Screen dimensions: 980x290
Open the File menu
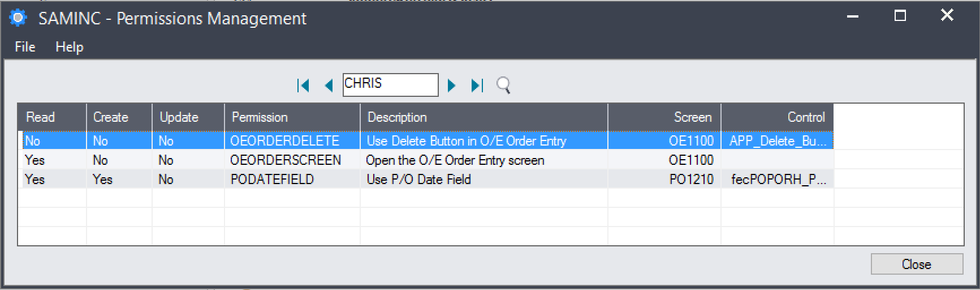click(x=25, y=47)
